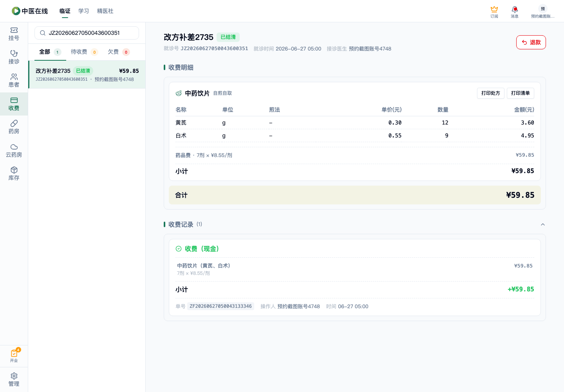Click 接诊医生 预约截图账号4748 text
The height and width of the screenshot is (392, 564).
tap(359, 49)
